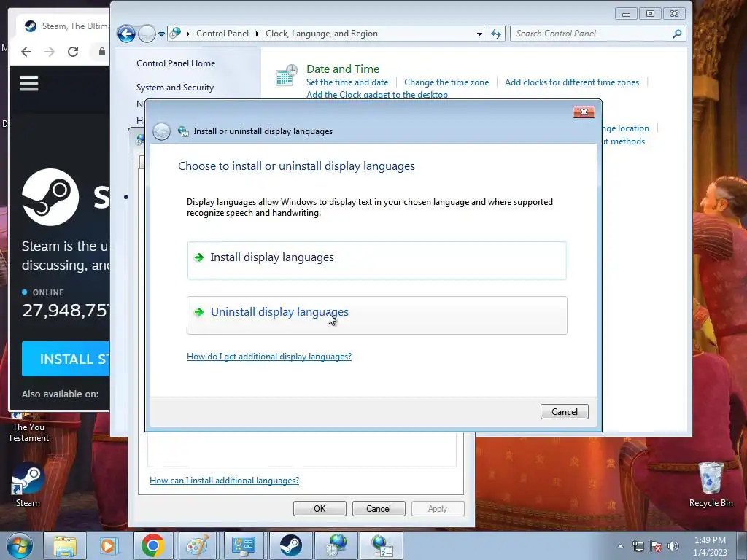Screen dimensions: 747x560
Task: Switch to Control Panel taskbar button
Action: (x=244, y=545)
